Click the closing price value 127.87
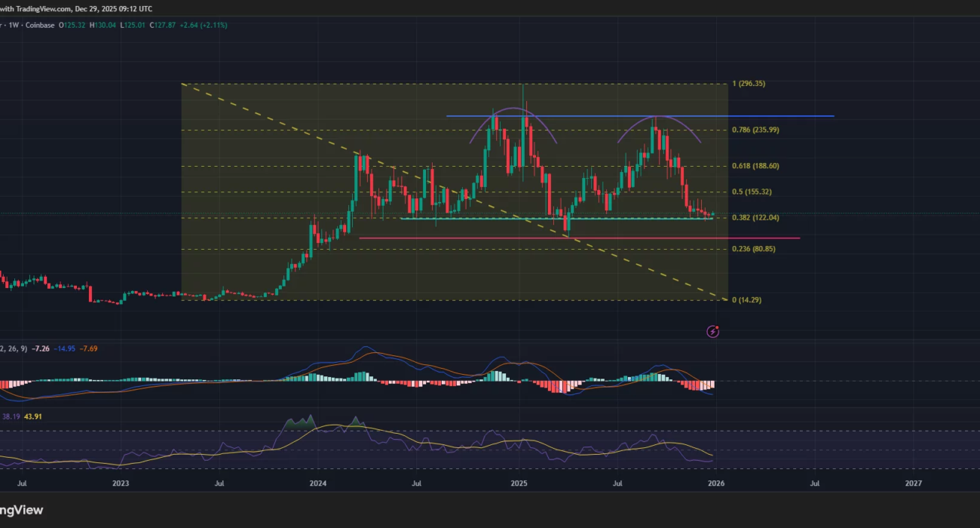The width and height of the screenshot is (980, 528). coord(162,25)
